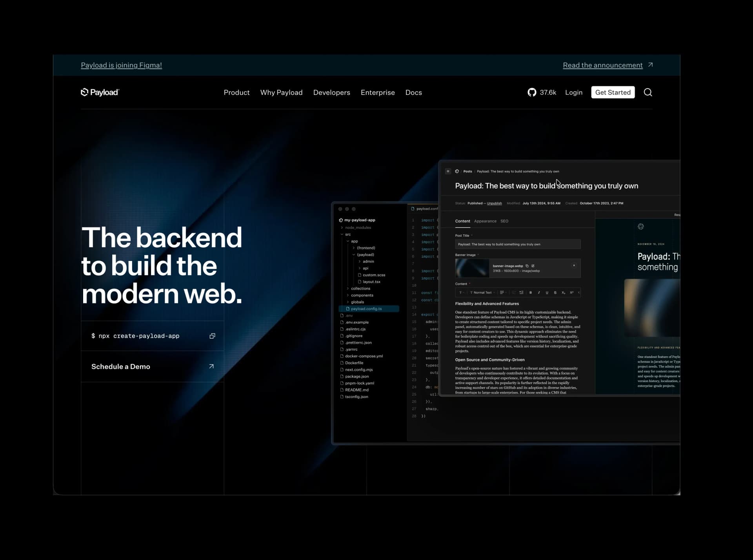
Task: Apply underline in the Content editor toolbar
Action: (x=547, y=292)
